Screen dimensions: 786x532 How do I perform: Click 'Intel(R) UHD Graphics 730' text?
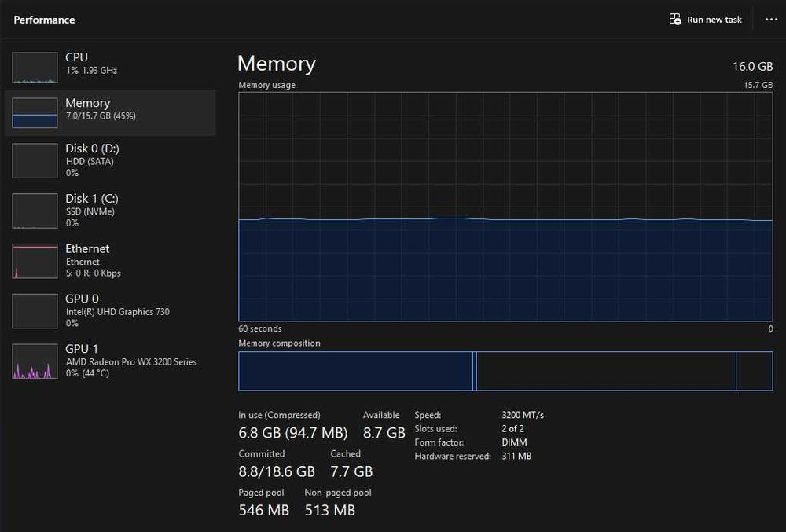coord(118,312)
